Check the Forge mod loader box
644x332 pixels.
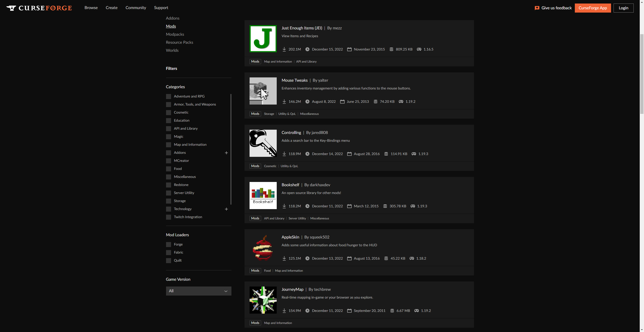click(169, 245)
